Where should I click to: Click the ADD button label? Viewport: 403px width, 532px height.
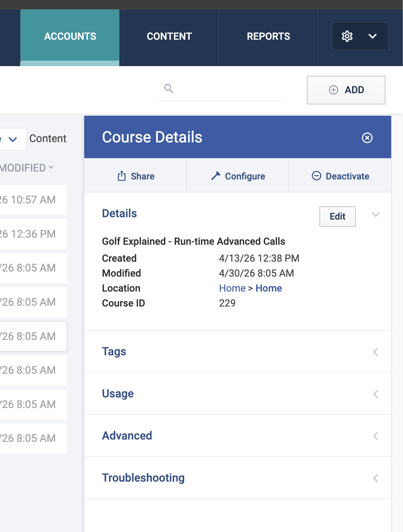(354, 90)
